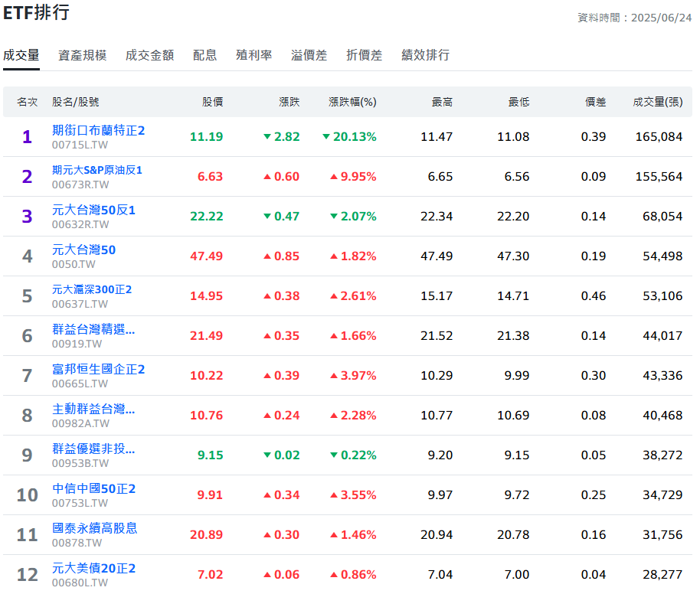Click stock code 00878.TW
700x594 pixels.
click(x=77, y=543)
